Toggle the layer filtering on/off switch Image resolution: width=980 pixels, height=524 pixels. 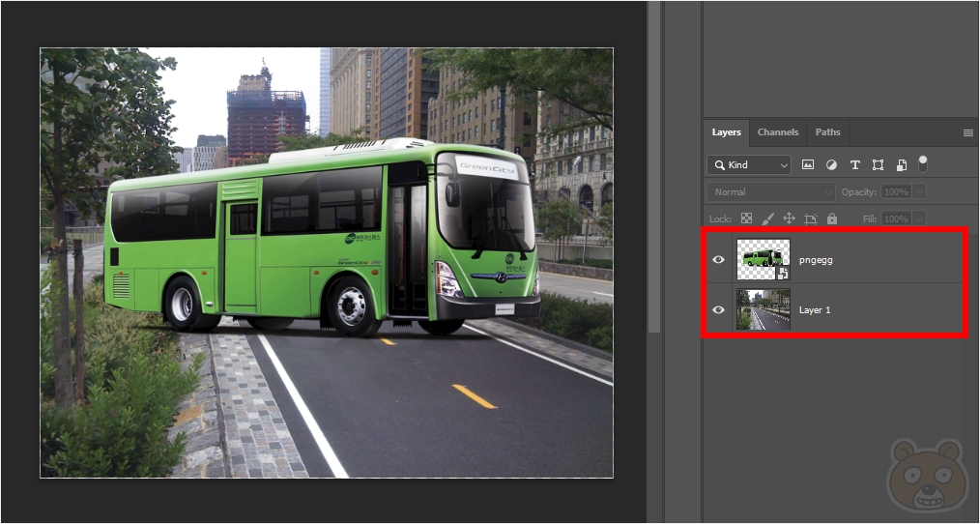coord(923,163)
